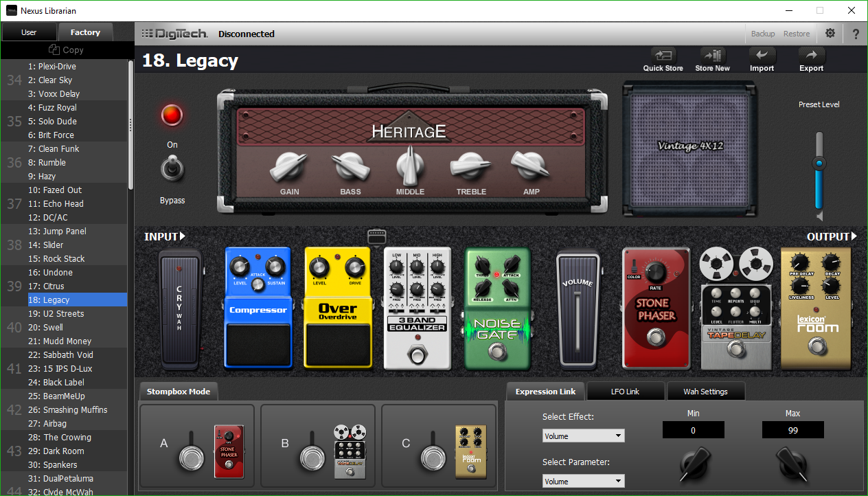Click the Import arrow icon
This screenshot has height=496, width=868.
(762, 56)
